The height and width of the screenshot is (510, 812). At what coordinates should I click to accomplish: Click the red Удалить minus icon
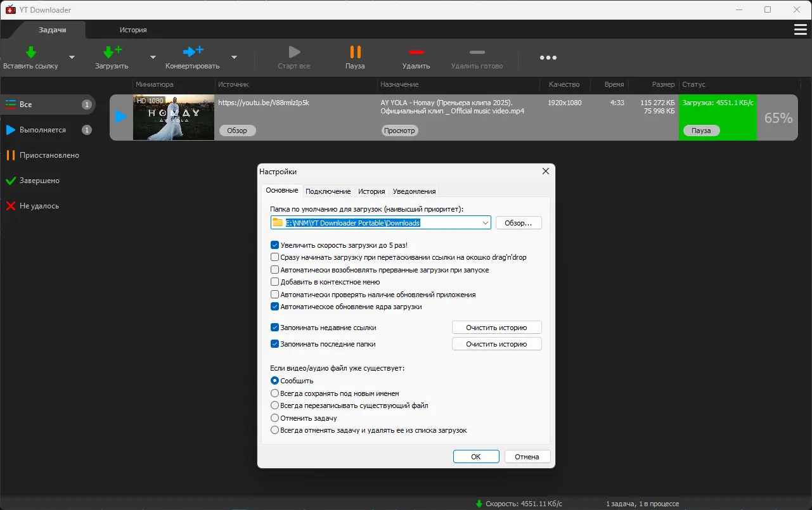click(x=416, y=52)
